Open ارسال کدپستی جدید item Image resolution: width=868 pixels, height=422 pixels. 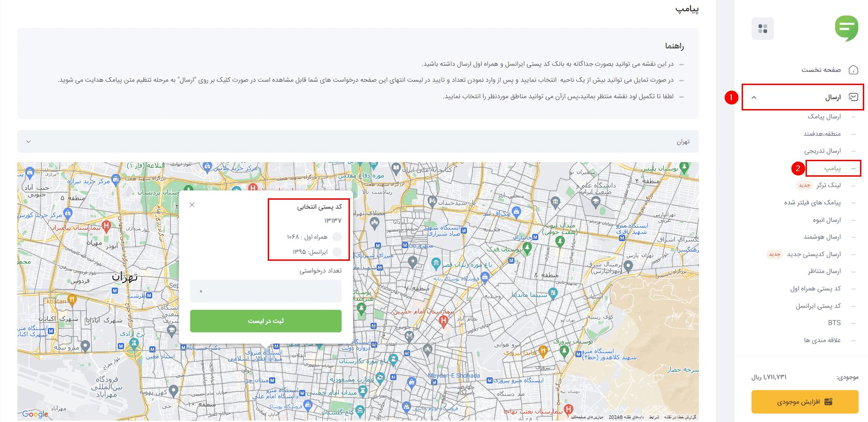click(x=814, y=254)
